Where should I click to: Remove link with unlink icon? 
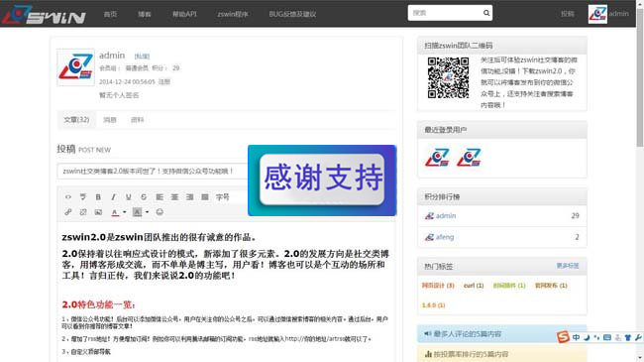(83, 212)
